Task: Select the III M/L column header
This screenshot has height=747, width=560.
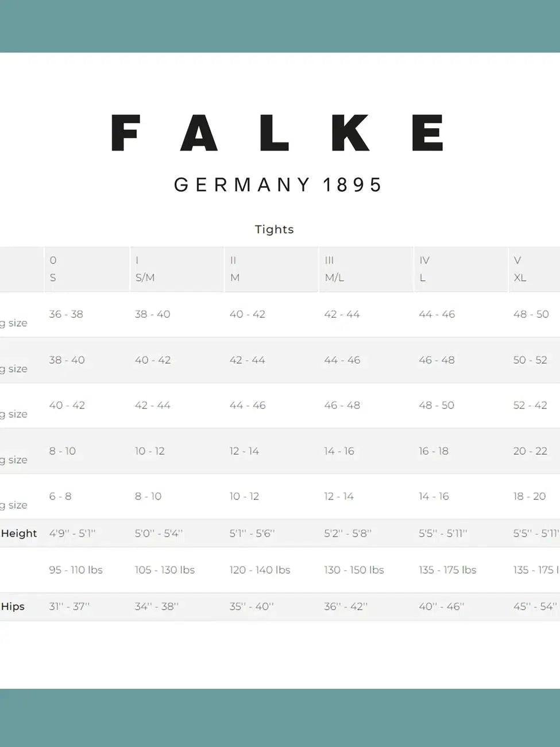Action: (x=334, y=269)
